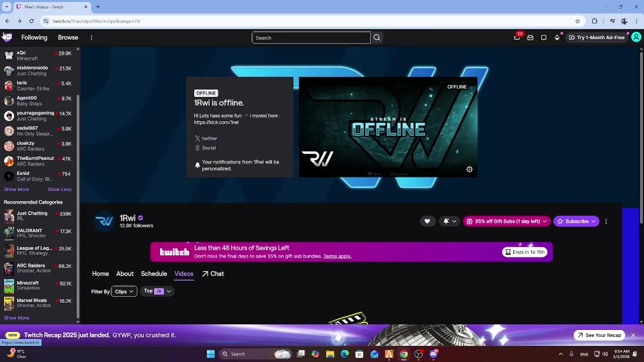
Task: Open the offline player settings gear
Action: [469, 169]
